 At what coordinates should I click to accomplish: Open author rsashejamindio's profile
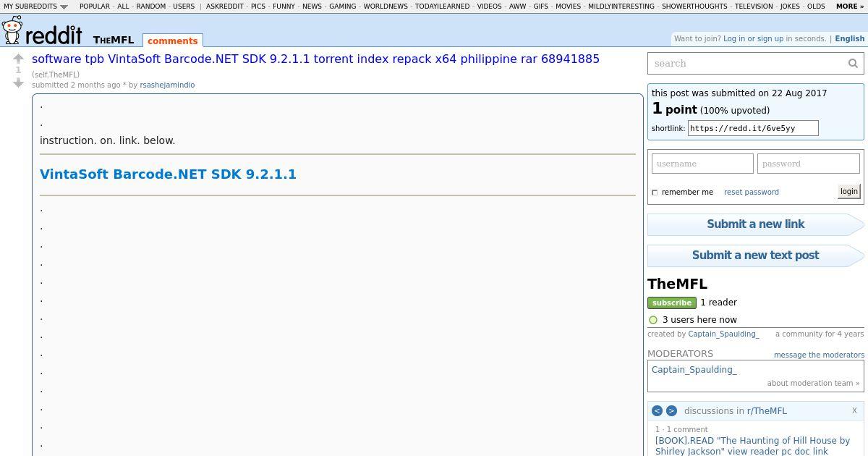167,85
